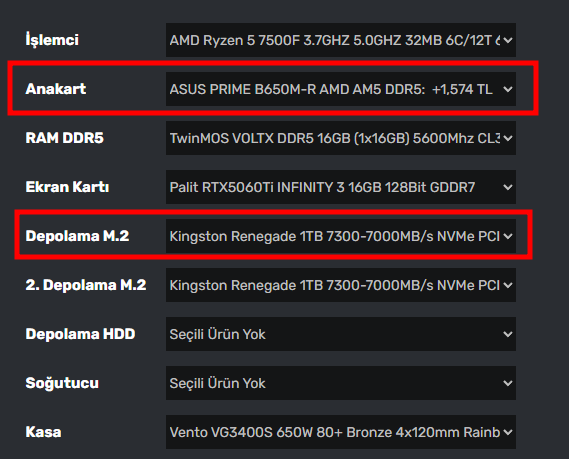
Task: Click the Anakart label
Action: [x=56, y=89]
